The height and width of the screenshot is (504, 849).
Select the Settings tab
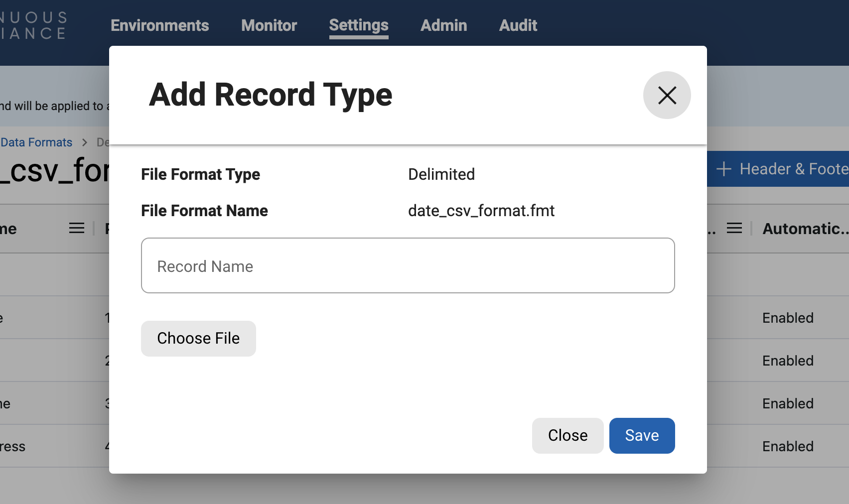pyautogui.click(x=358, y=25)
